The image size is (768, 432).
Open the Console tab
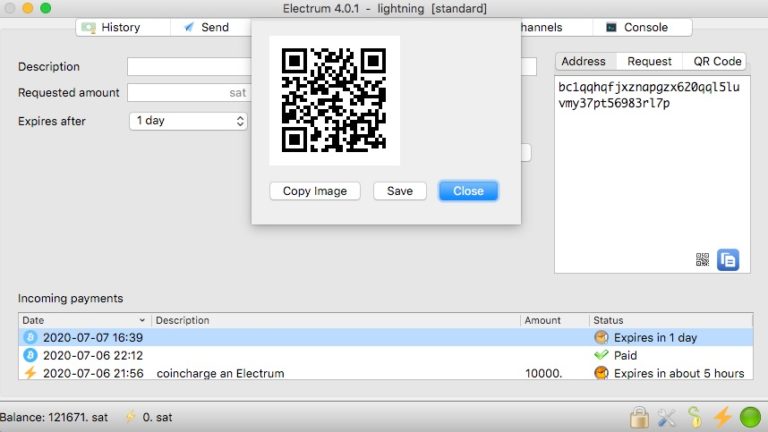click(x=642, y=27)
